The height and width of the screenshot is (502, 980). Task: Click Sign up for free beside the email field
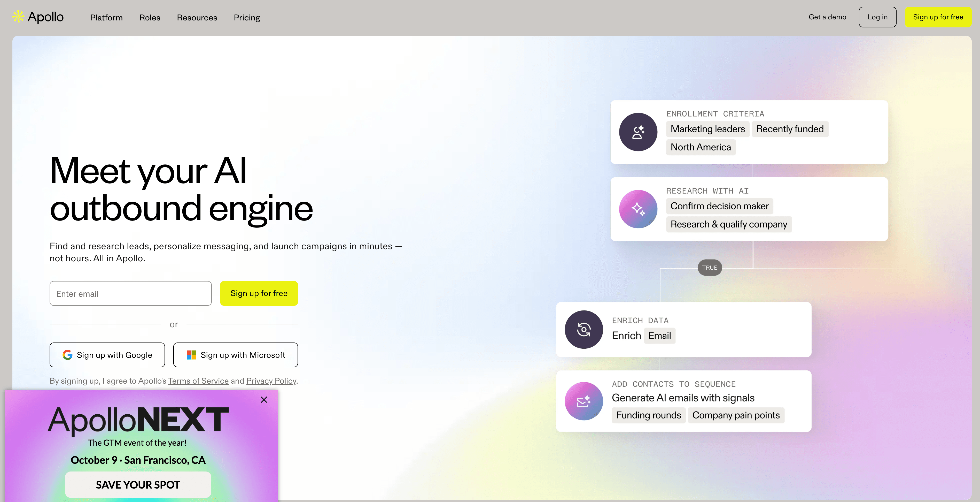(x=259, y=293)
